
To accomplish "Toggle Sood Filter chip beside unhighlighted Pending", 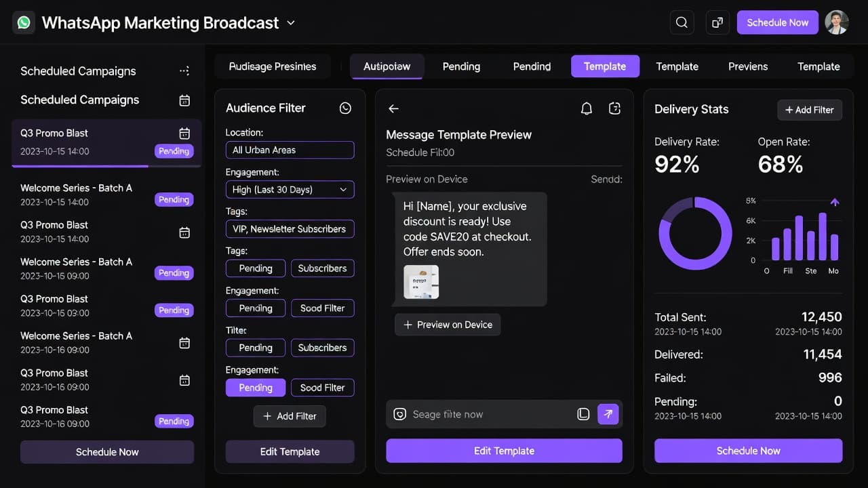I will point(323,308).
